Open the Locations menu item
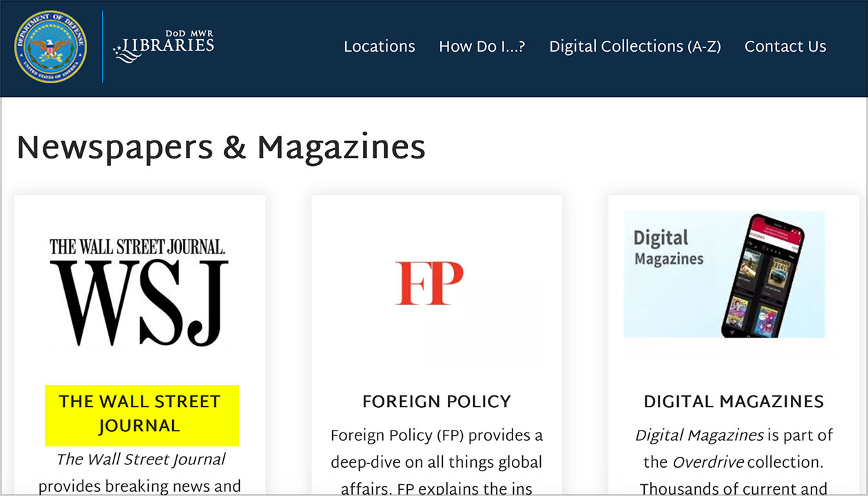 (380, 47)
